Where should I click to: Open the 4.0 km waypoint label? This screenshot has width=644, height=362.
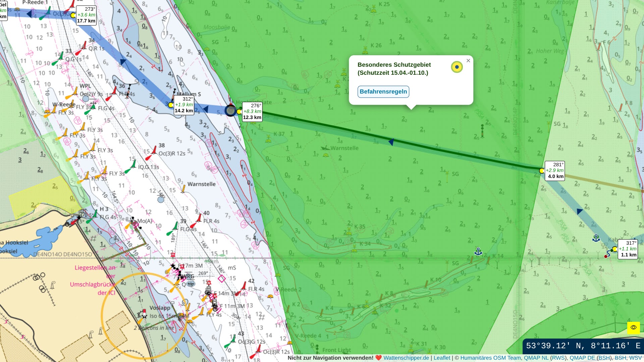[555, 171]
